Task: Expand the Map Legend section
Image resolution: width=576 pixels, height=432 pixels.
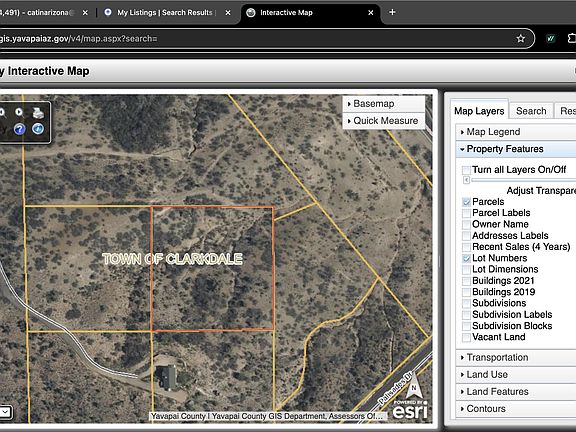Action: (516, 132)
